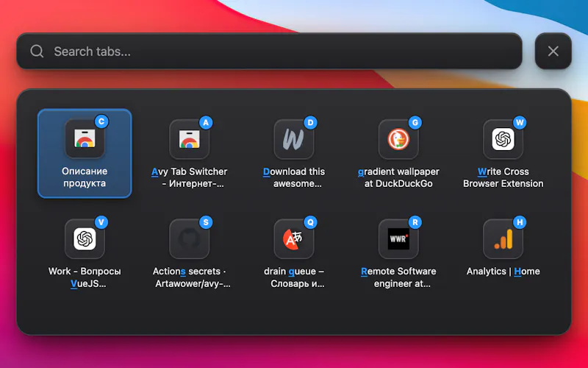The height and width of the screenshot is (368, 588).
Task: Select the Chrome Web Store icon labeled C
Action: pyautogui.click(x=85, y=139)
